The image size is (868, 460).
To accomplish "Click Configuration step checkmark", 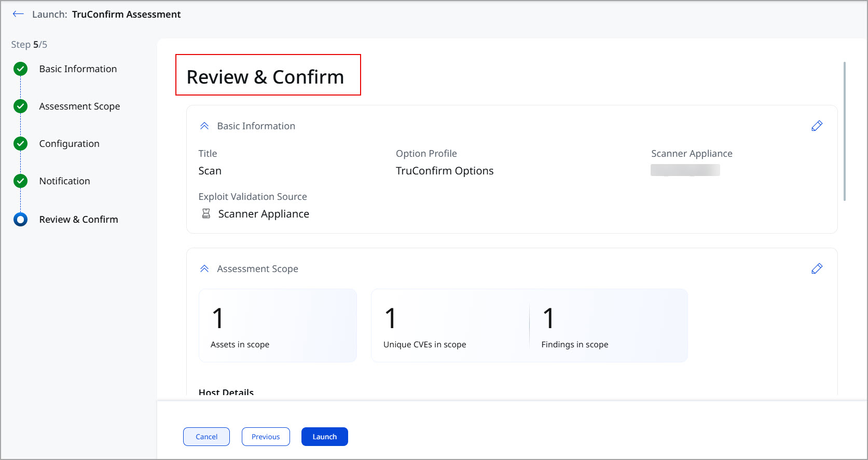I will click(20, 143).
